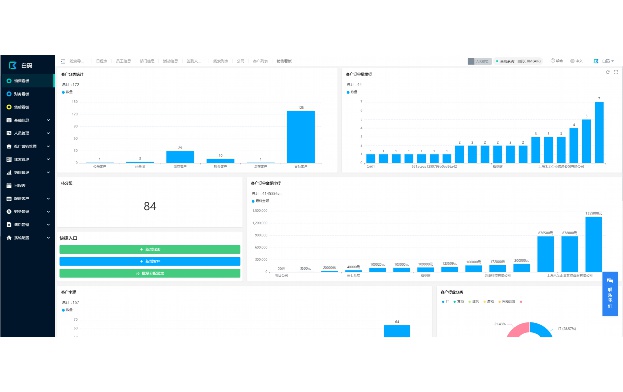
Task: Open the user account dropdown in the top bar
Action: [x=608, y=61]
